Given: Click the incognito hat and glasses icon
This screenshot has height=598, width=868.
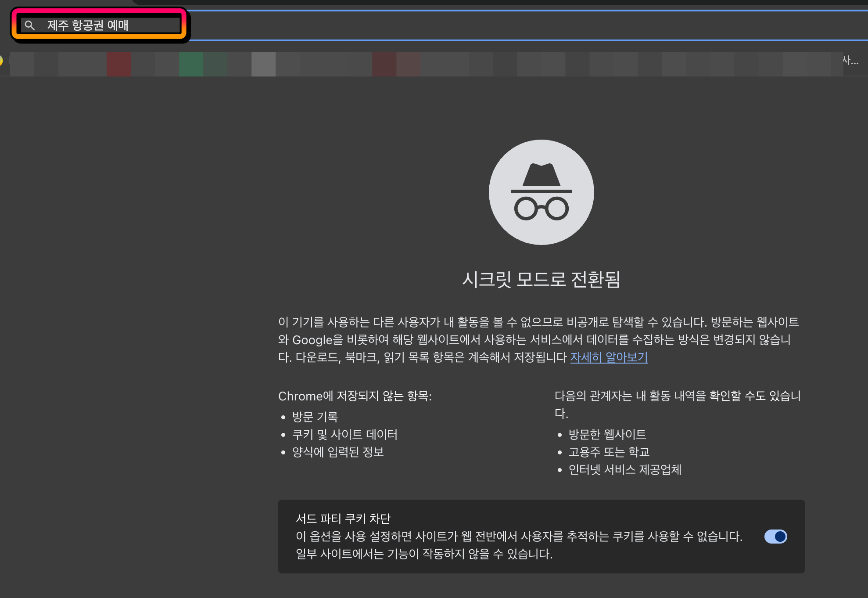Looking at the screenshot, I should (x=541, y=192).
